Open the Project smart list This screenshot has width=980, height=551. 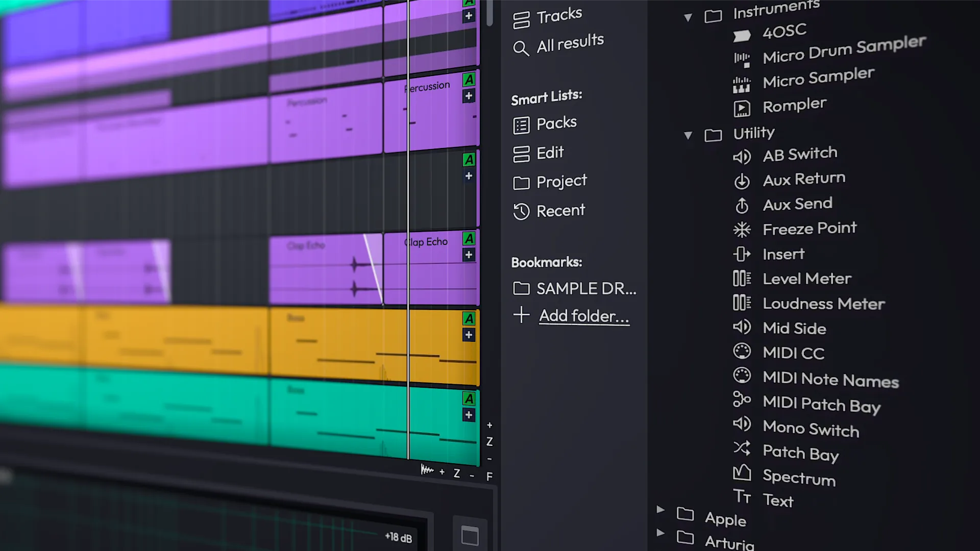click(x=550, y=182)
